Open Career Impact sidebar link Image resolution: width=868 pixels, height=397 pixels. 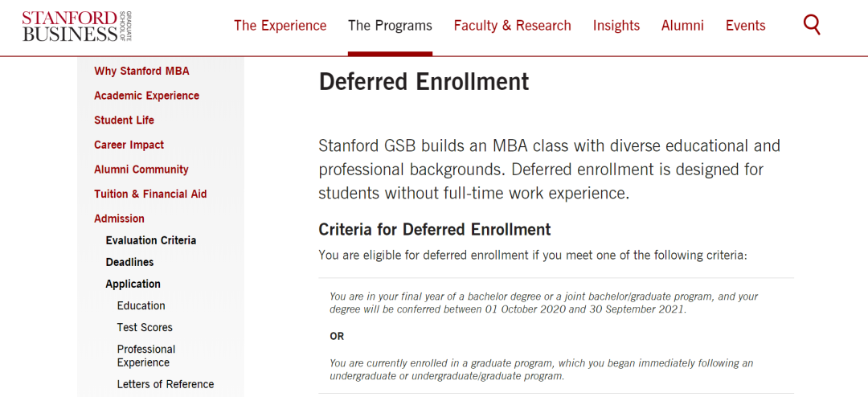tap(129, 145)
